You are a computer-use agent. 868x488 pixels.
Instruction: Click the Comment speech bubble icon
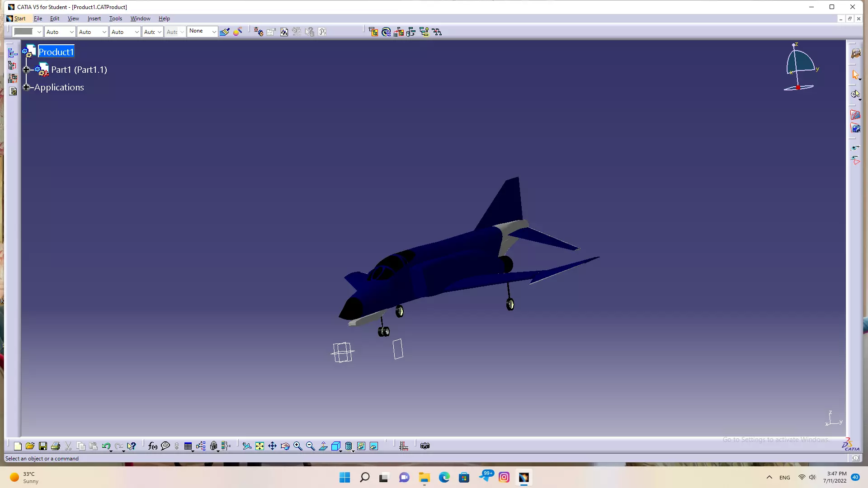[x=165, y=446]
